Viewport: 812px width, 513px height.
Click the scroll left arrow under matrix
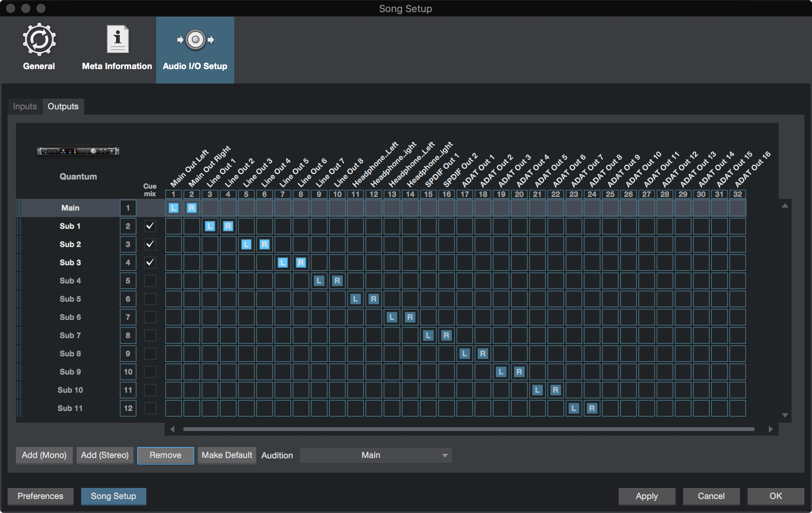point(172,429)
